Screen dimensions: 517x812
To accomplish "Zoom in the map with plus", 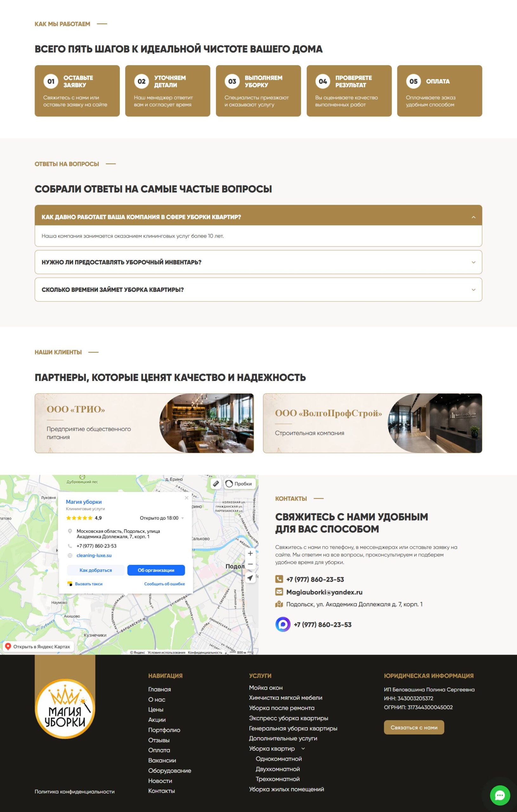I will coord(250,553).
